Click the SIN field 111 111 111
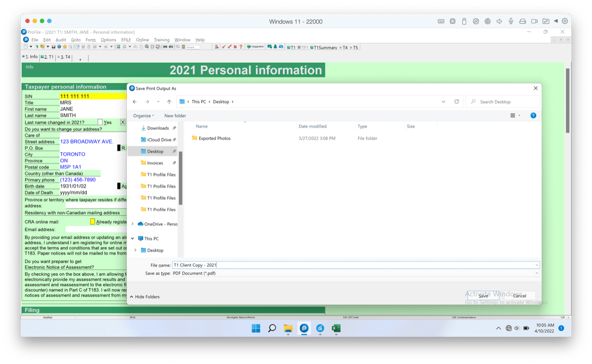 coord(93,97)
